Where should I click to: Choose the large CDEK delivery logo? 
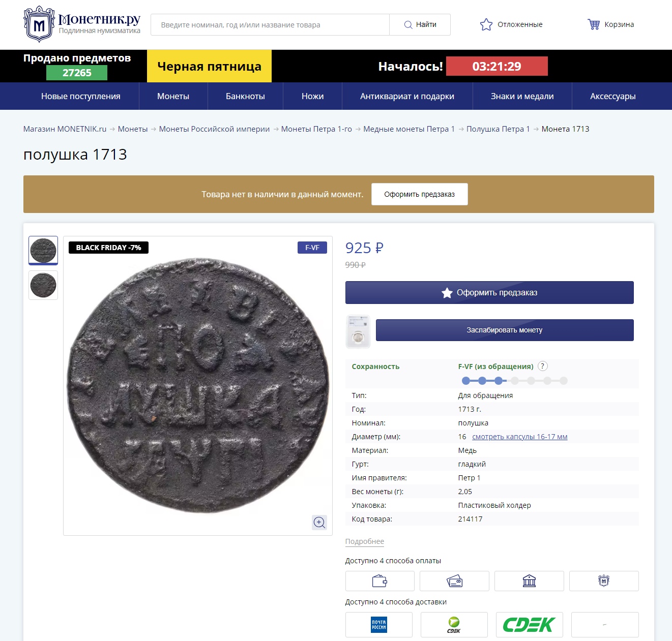point(529,625)
